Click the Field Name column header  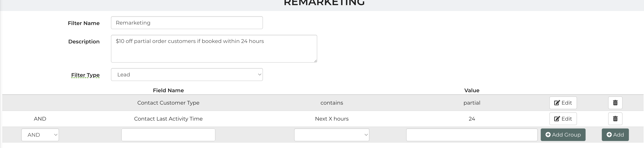click(x=168, y=90)
